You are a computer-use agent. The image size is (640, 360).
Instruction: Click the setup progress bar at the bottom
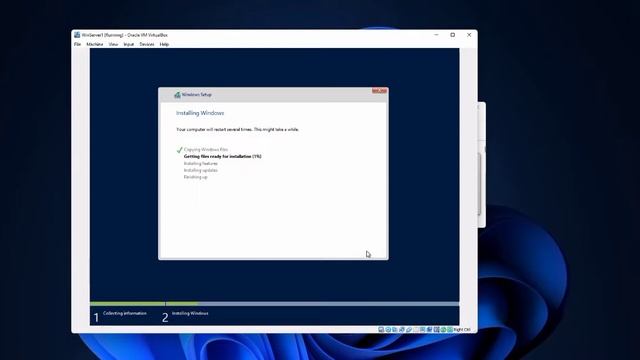point(274,304)
